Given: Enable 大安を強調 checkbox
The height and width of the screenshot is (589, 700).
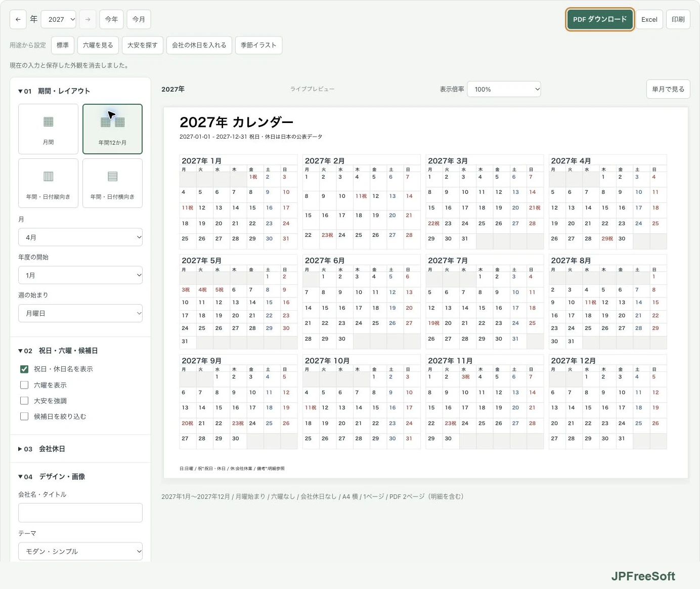Looking at the screenshot, I should [24, 400].
